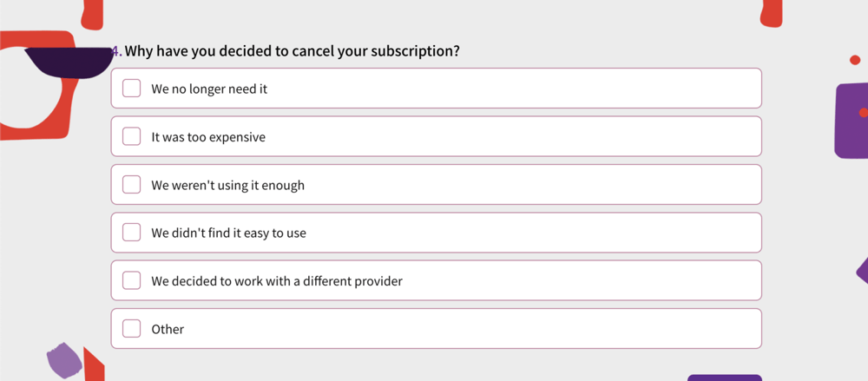This screenshot has width=868, height=381.
Task: Tick the "It was too expensive" checkbox
Action: [132, 137]
